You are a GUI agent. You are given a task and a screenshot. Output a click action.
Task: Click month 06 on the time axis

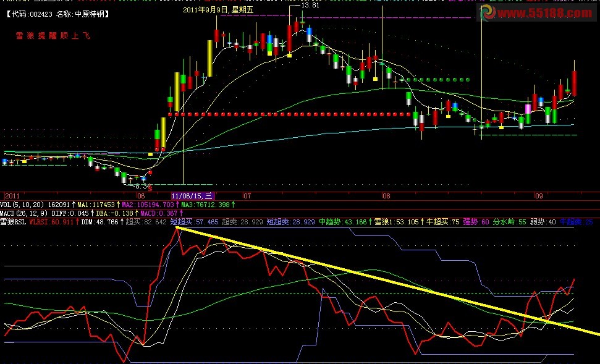pyautogui.click(x=141, y=196)
